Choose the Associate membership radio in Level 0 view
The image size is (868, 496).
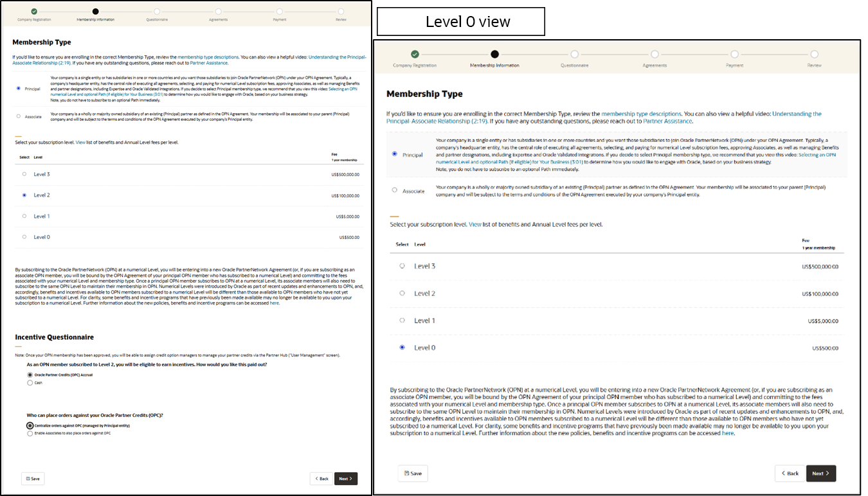(x=394, y=190)
